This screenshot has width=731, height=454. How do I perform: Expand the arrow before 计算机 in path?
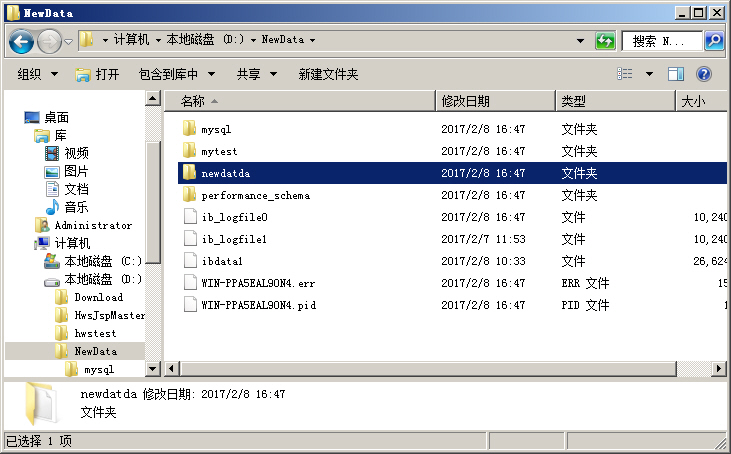click(x=105, y=40)
